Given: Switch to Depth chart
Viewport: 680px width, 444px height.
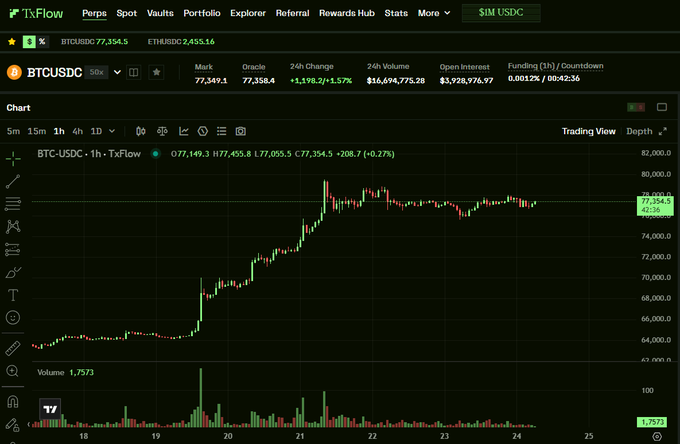Looking at the screenshot, I should [x=639, y=131].
